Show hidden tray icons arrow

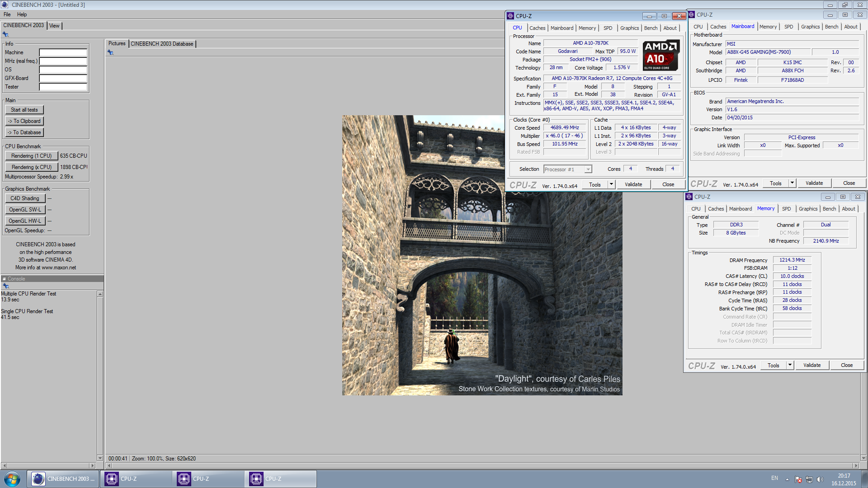(x=787, y=479)
